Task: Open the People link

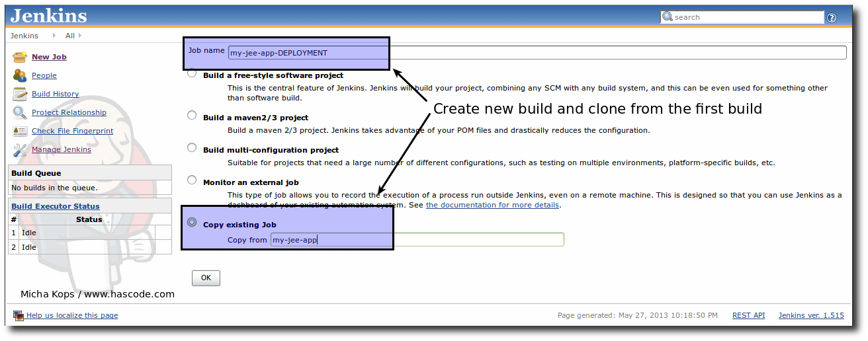Action: point(44,75)
